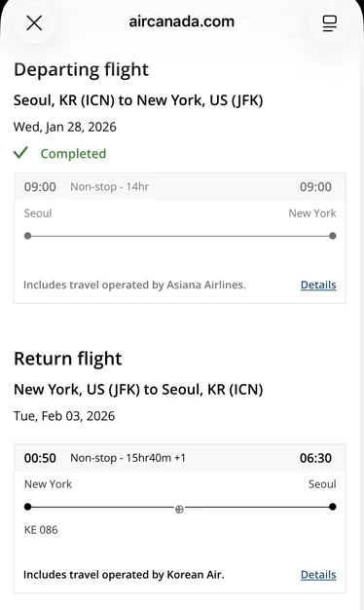The image size is (364, 610).
Task: Close the aircanada.com browser view
Action: click(x=34, y=23)
